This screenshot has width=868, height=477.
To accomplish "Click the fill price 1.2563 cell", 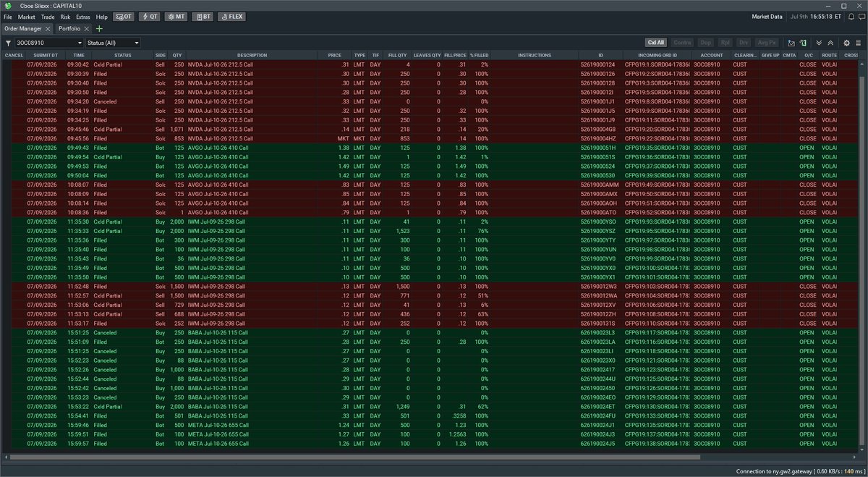I will point(458,435).
